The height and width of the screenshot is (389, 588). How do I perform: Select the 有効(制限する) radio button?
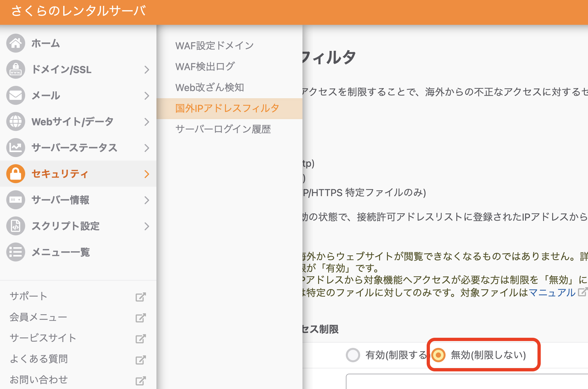[353, 355]
